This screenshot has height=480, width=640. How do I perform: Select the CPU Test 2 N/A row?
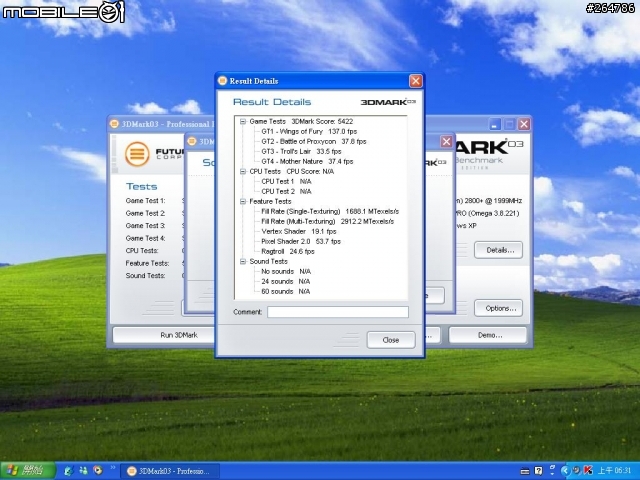tap(286, 191)
